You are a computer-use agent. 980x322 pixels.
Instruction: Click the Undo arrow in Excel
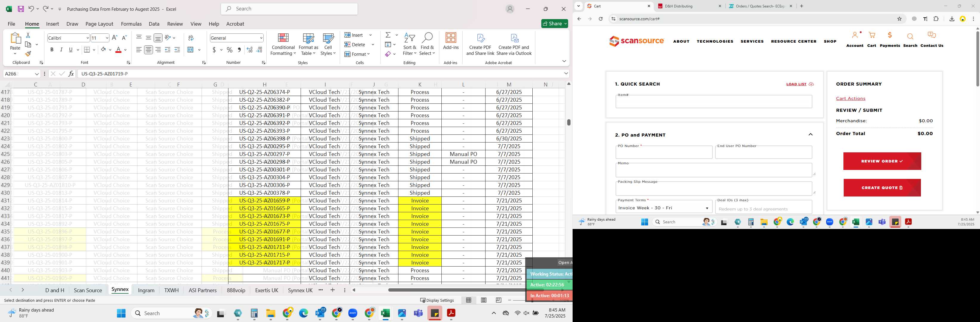pyautogui.click(x=31, y=9)
